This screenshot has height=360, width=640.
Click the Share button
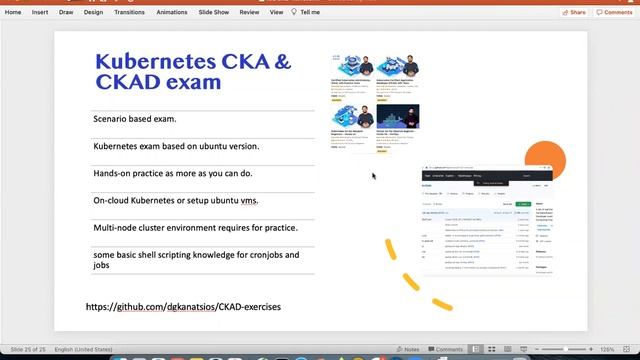click(574, 13)
